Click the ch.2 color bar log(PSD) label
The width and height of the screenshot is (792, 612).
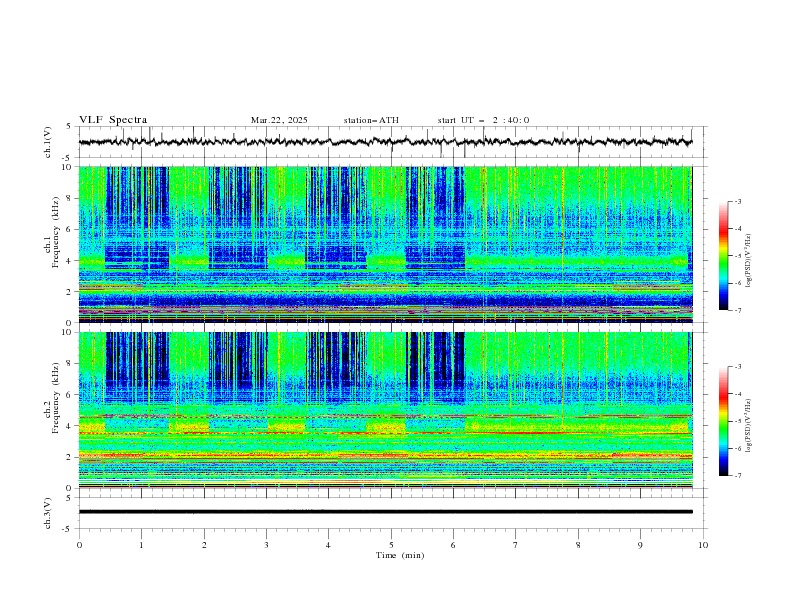click(749, 425)
